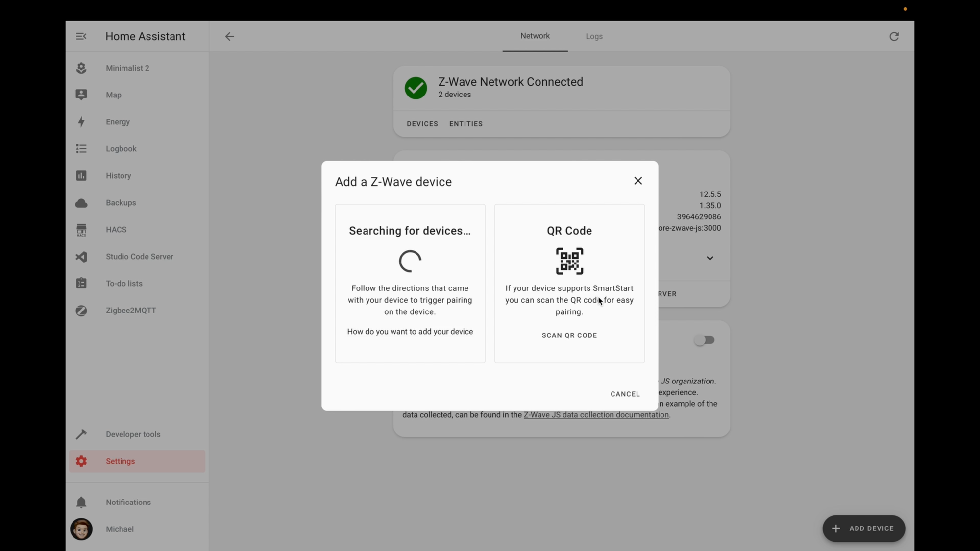Viewport: 980px width, 551px height.
Task: Open Developer tools hammer icon
Action: click(x=81, y=434)
